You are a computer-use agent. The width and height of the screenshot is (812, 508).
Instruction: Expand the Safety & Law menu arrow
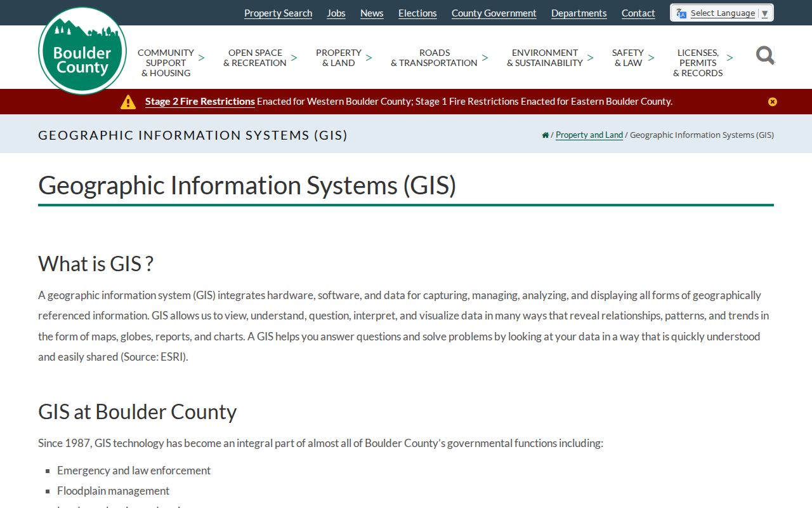pyautogui.click(x=651, y=58)
